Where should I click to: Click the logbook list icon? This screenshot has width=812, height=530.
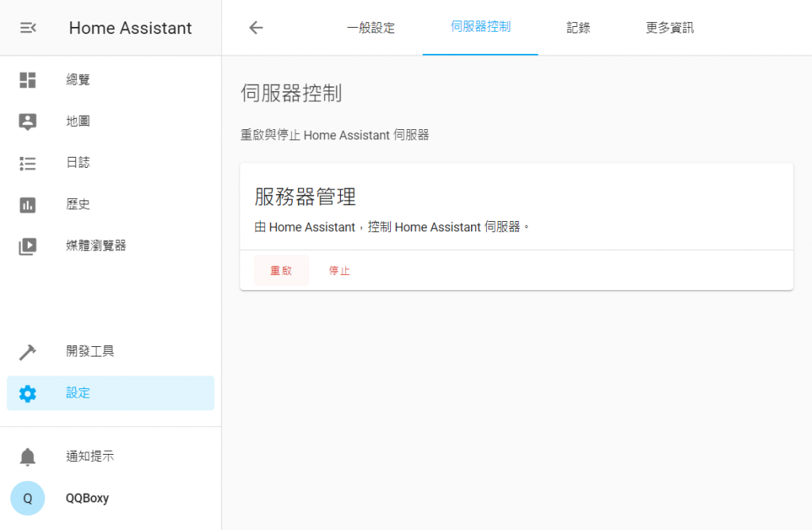(28, 163)
